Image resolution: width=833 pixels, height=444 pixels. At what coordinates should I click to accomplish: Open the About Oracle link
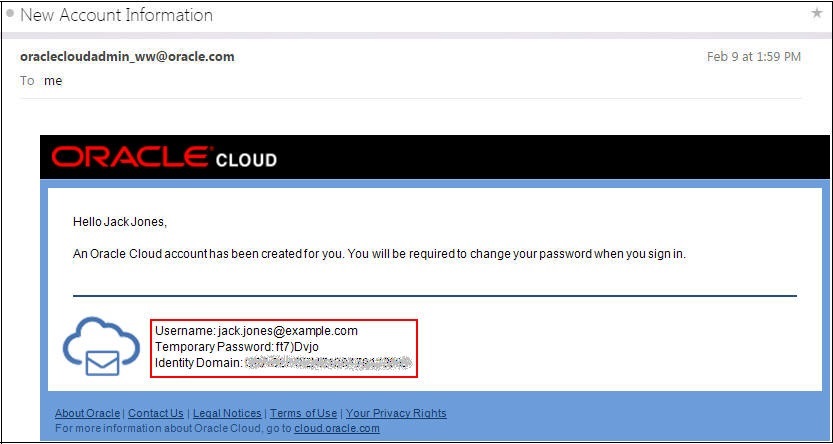pyautogui.click(x=87, y=413)
